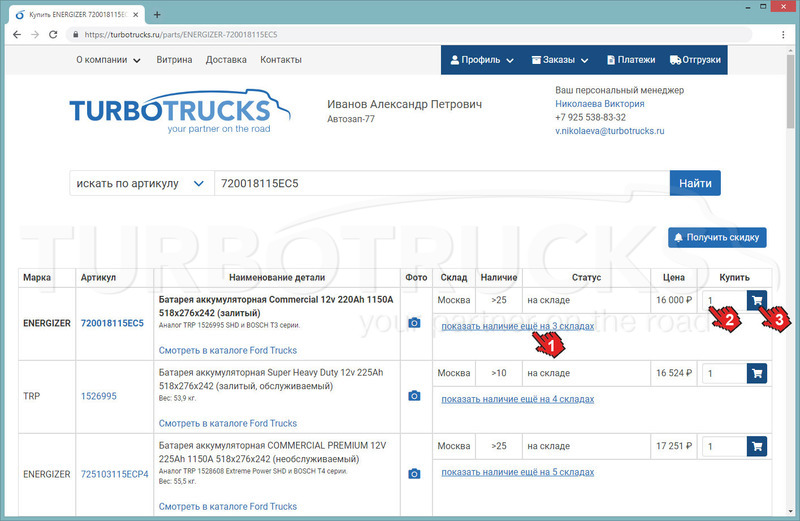
Task: Open article link 720018115EC5
Action: (112, 323)
